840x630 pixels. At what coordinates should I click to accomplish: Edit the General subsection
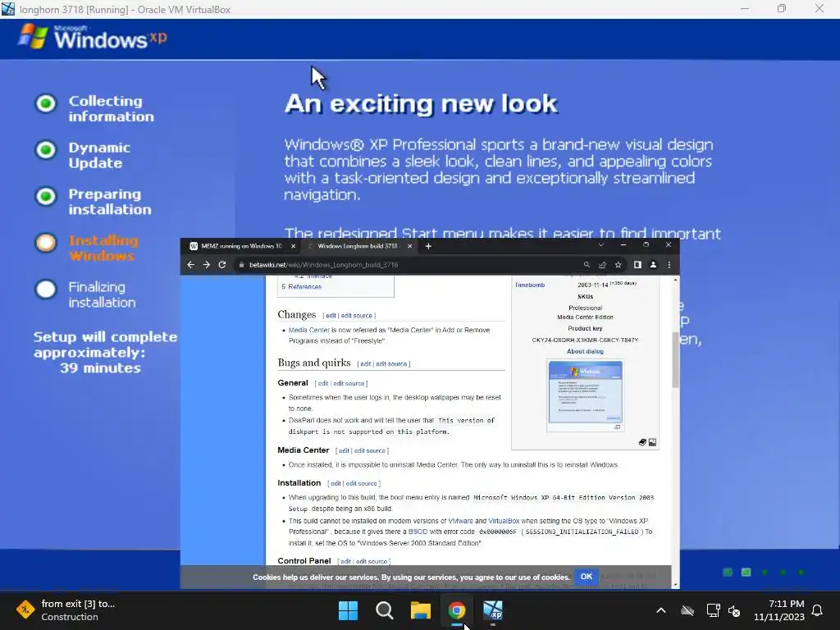coord(323,384)
